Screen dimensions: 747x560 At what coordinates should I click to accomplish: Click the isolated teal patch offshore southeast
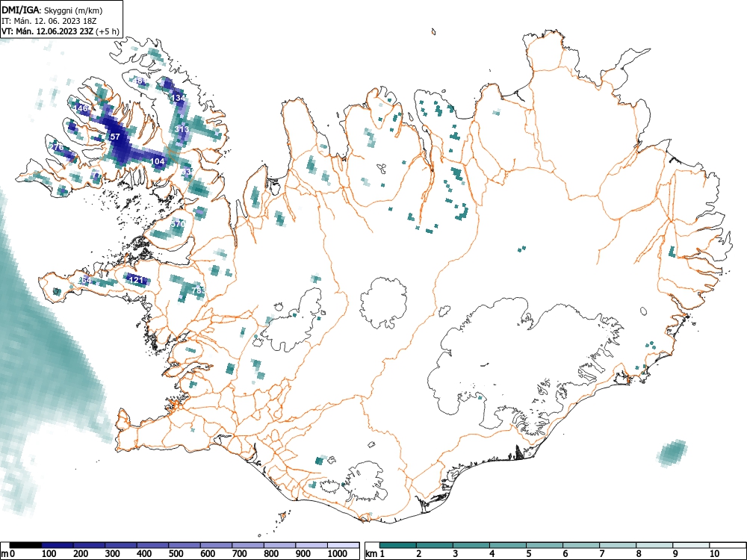point(672,452)
